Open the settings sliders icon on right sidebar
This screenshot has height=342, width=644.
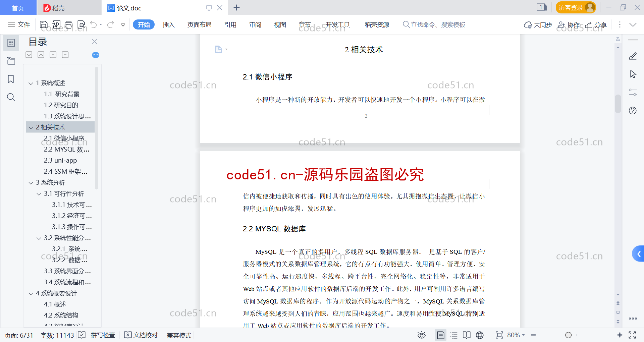coord(633,93)
